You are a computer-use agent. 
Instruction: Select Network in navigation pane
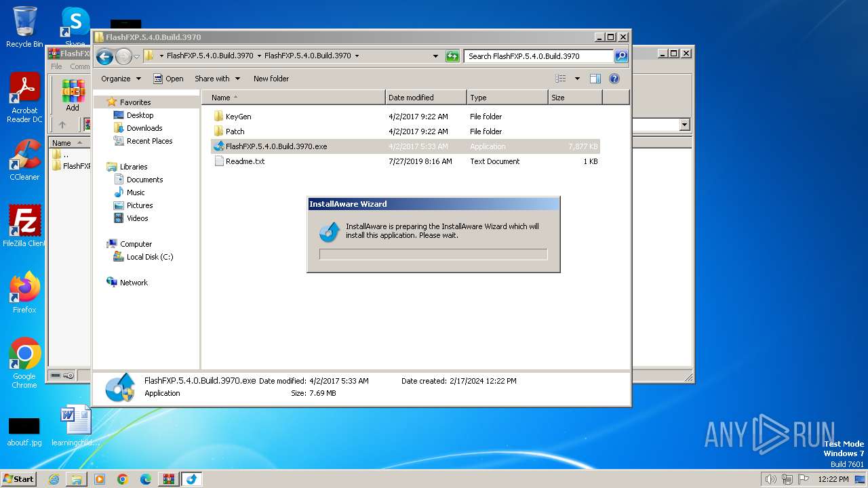134,283
